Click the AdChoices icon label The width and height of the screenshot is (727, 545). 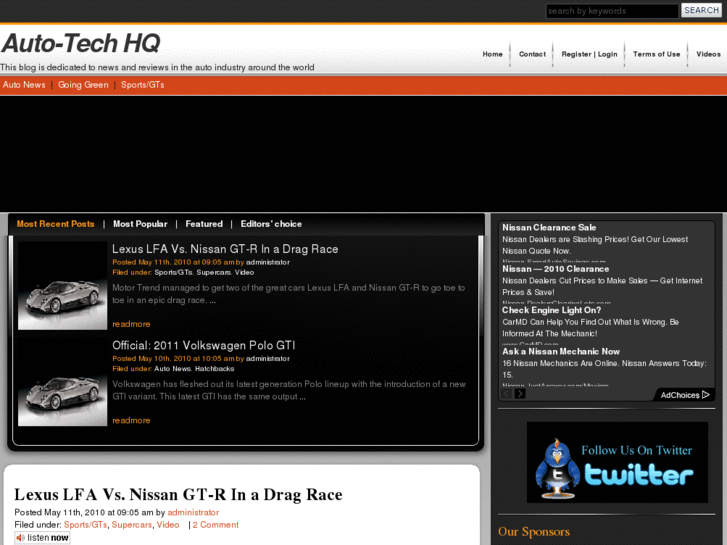point(685,395)
